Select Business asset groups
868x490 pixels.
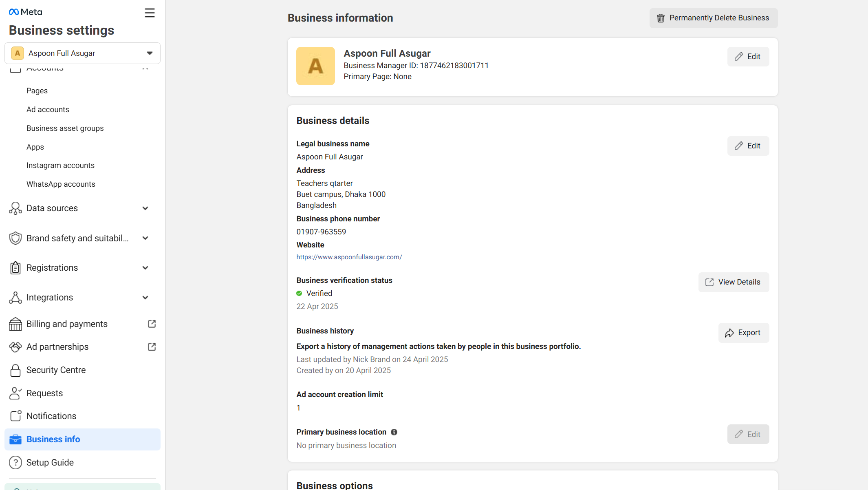coord(65,128)
